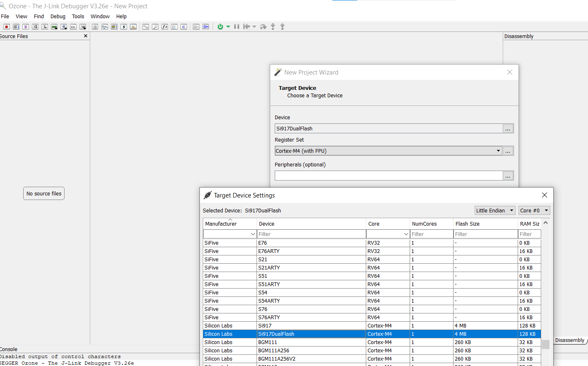
Task: Click the Flash Size filter field
Action: [x=485, y=234]
